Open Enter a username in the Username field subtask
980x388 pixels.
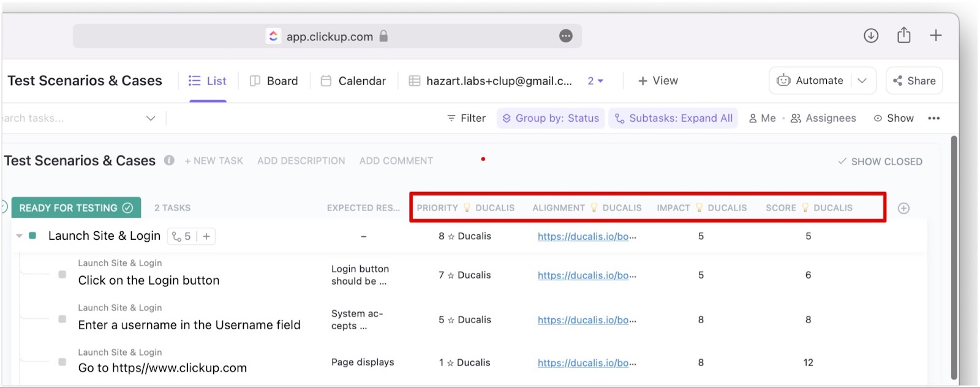tap(189, 325)
